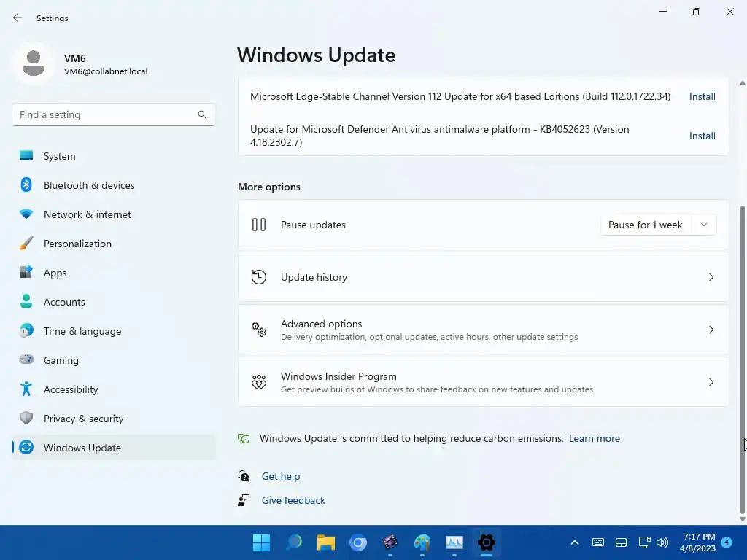Viewport: 747px width, 560px height.
Task: Click the Windows Insider Program hearts icon
Action: [x=259, y=382]
